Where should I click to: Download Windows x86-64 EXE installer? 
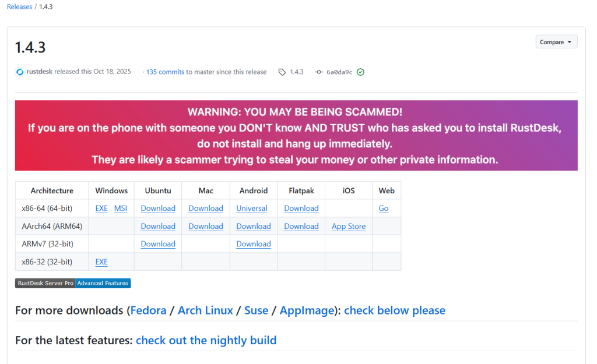101,208
